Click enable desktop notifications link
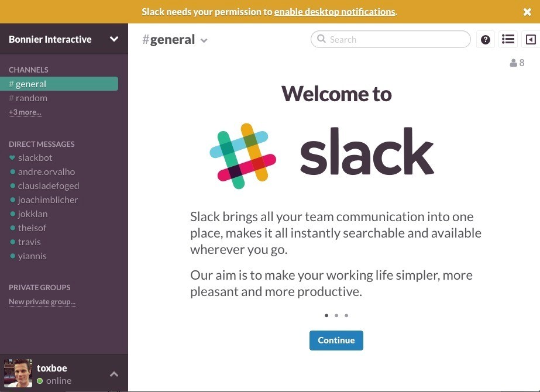This screenshot has width=540, height=392. click(x=334, y=12)
